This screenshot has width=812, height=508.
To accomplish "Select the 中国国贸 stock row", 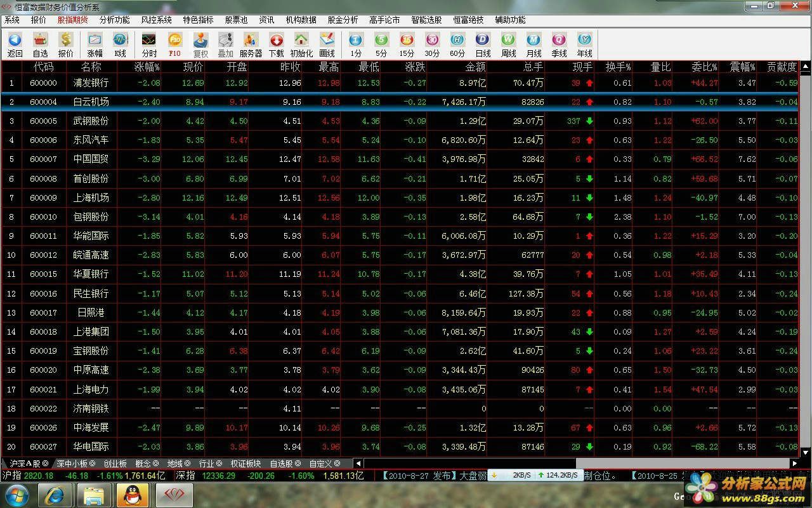I will click(x=400, y=159).
